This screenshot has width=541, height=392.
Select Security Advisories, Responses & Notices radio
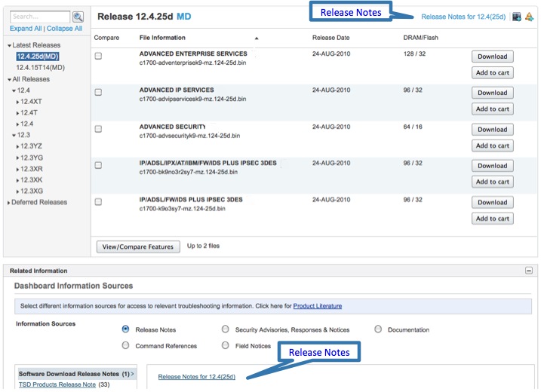[226, 329]
